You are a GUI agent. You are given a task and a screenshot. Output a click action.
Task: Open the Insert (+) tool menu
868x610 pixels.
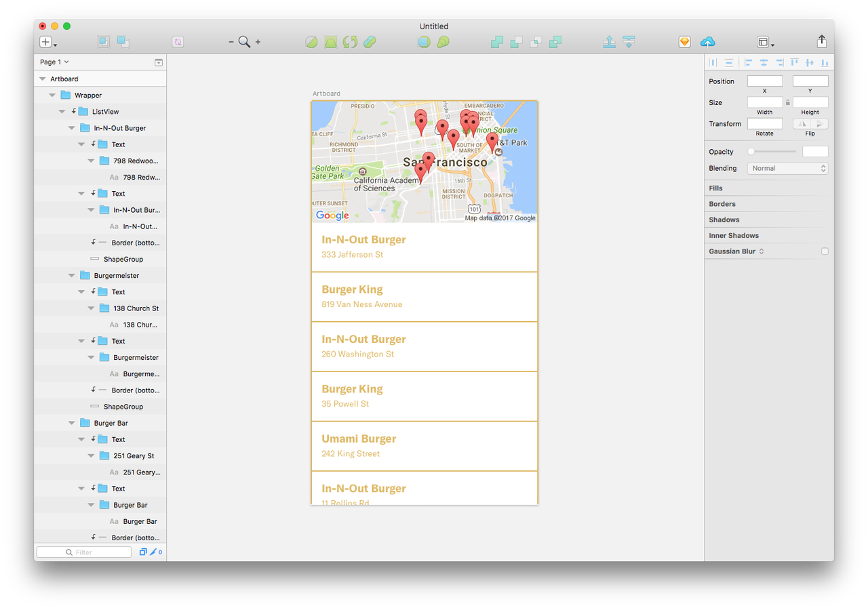click(48, 42)
